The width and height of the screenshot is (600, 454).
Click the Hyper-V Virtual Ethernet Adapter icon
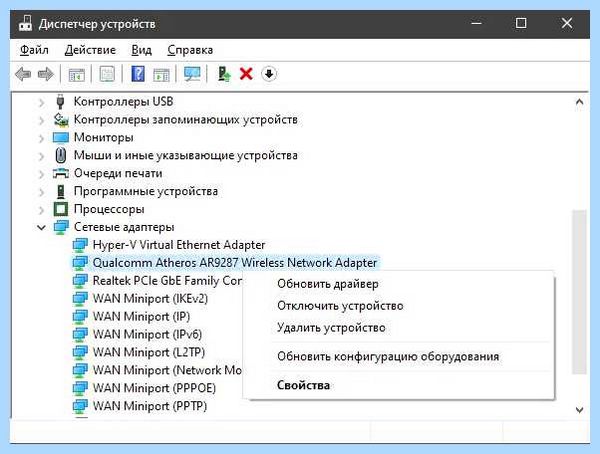(x=80, y=245)
